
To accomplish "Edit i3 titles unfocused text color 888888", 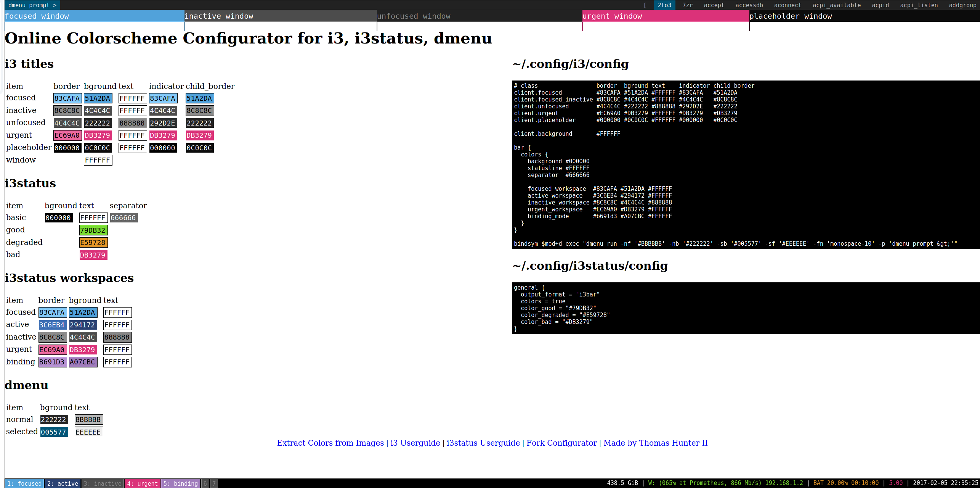I will [133, 123].
